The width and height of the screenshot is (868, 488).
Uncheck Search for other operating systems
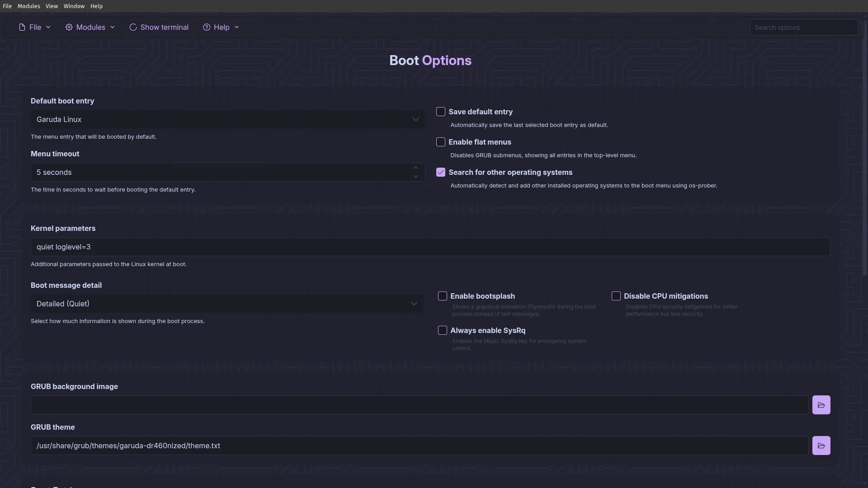(441, 172)
